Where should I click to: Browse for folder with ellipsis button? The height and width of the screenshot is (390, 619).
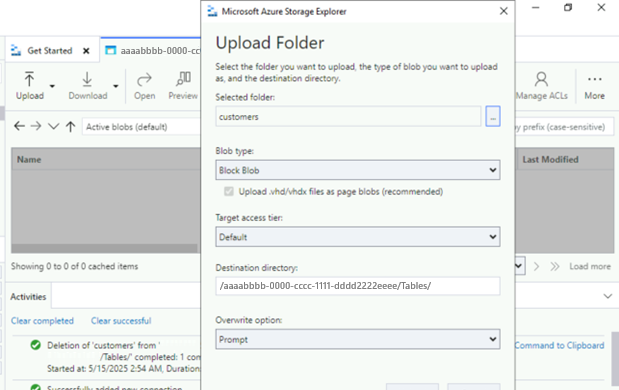click(x=493, y=116)
